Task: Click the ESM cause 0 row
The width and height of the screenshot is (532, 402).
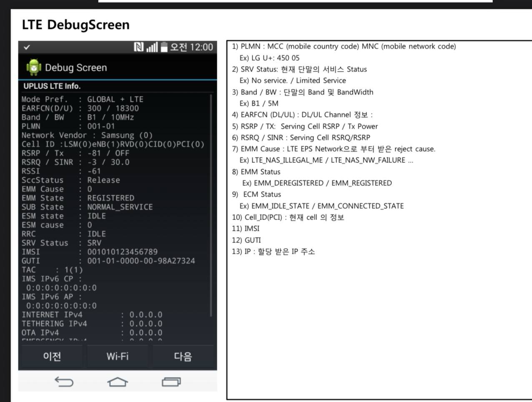Action: (57, 225)
